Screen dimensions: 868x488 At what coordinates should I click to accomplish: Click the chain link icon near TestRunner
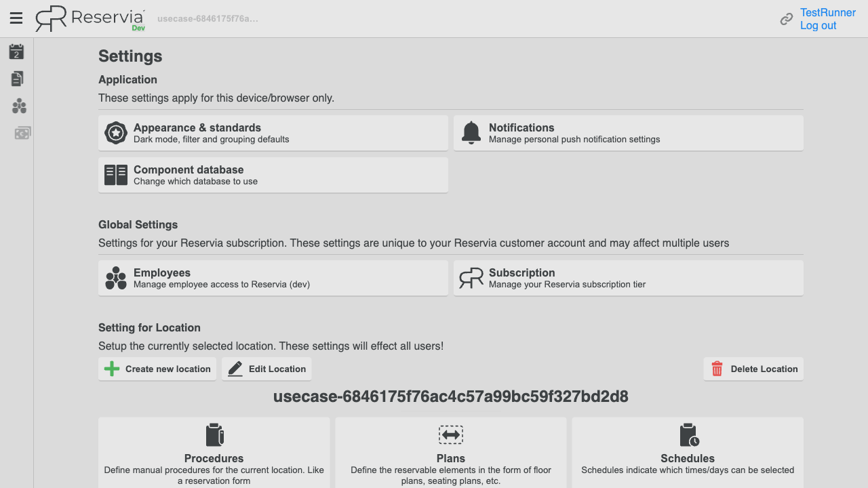pyautogui.click(x=787, y=19)
